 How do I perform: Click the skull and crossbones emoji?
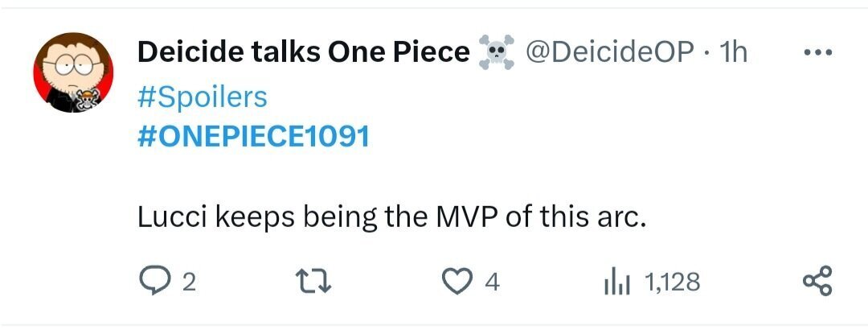pos(495,53)
